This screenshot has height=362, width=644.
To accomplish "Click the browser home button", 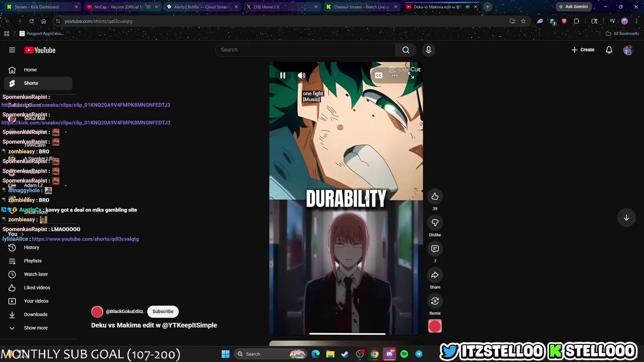I will click(43, 21).
